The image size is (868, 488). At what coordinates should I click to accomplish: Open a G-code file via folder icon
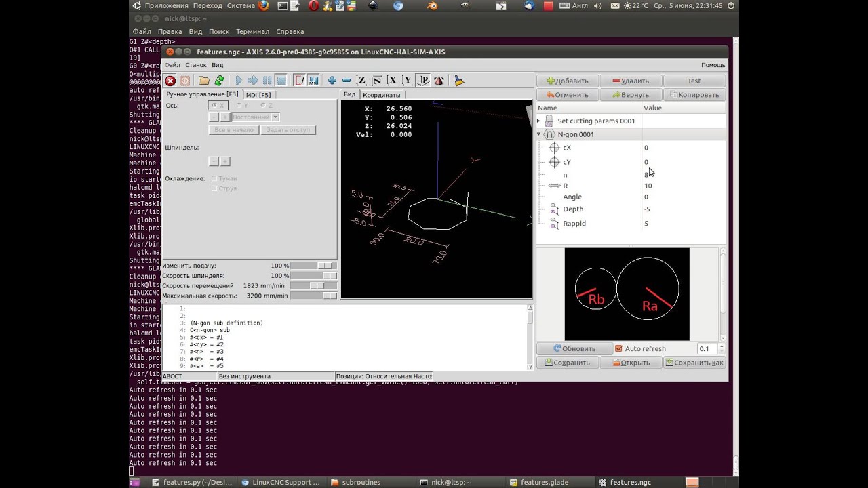(204, 81)
